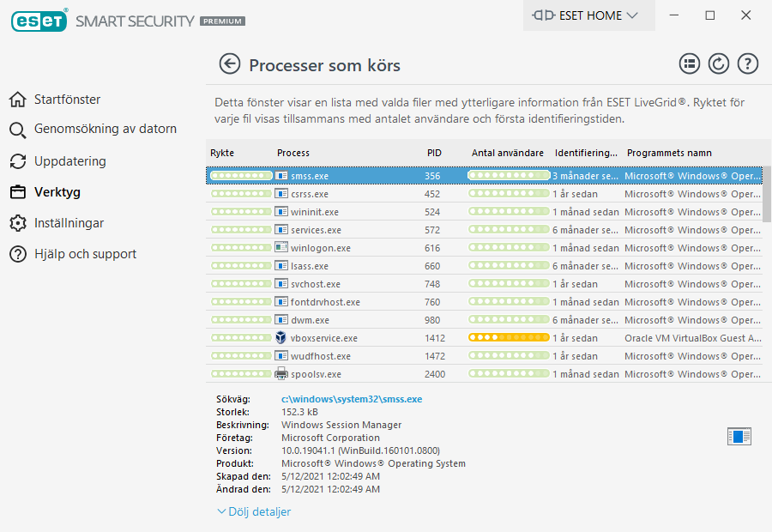Click the vboxservice.exe VirtualBox icon

pos(280,338)
